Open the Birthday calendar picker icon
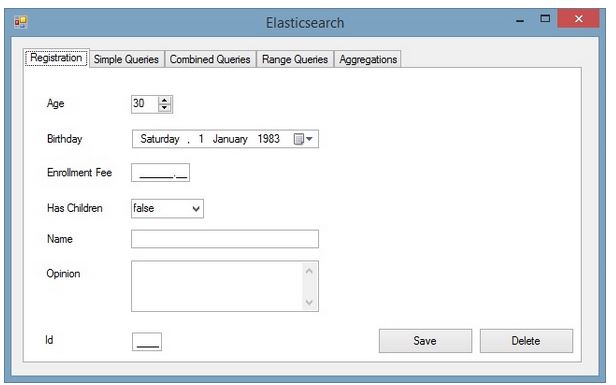 303,139
